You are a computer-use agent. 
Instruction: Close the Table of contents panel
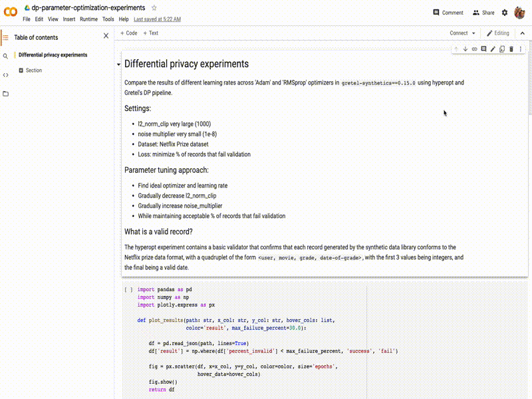point(106,36)
